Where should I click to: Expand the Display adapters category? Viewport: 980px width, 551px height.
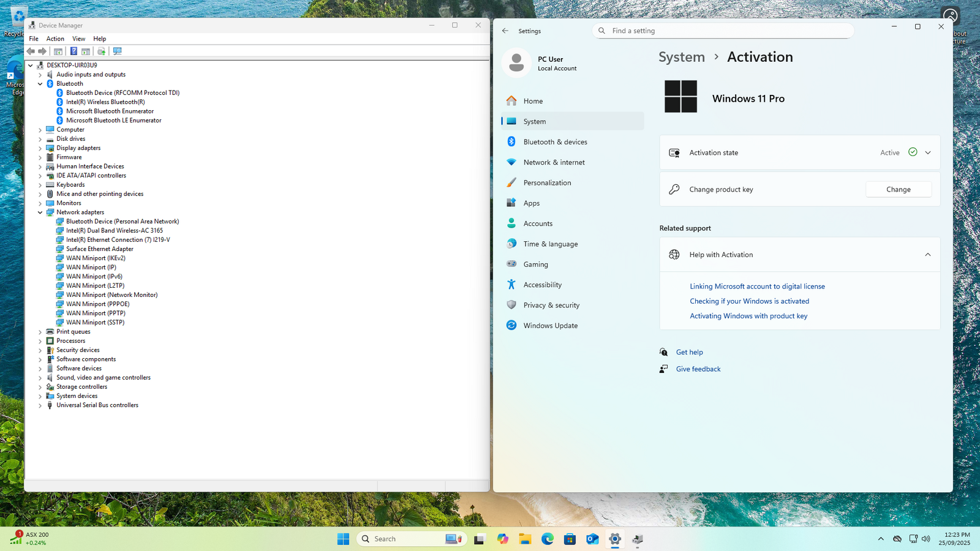coord(40,148)
